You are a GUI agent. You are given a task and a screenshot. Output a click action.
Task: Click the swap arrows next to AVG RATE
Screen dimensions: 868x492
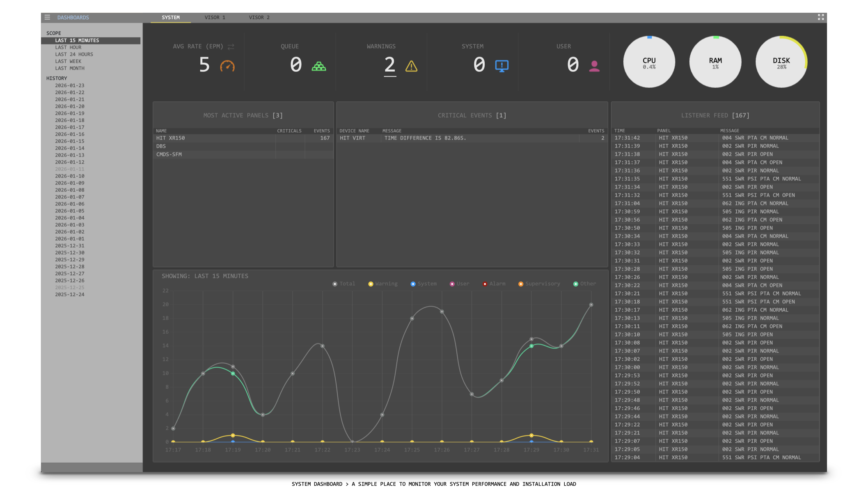click(230, 46)
